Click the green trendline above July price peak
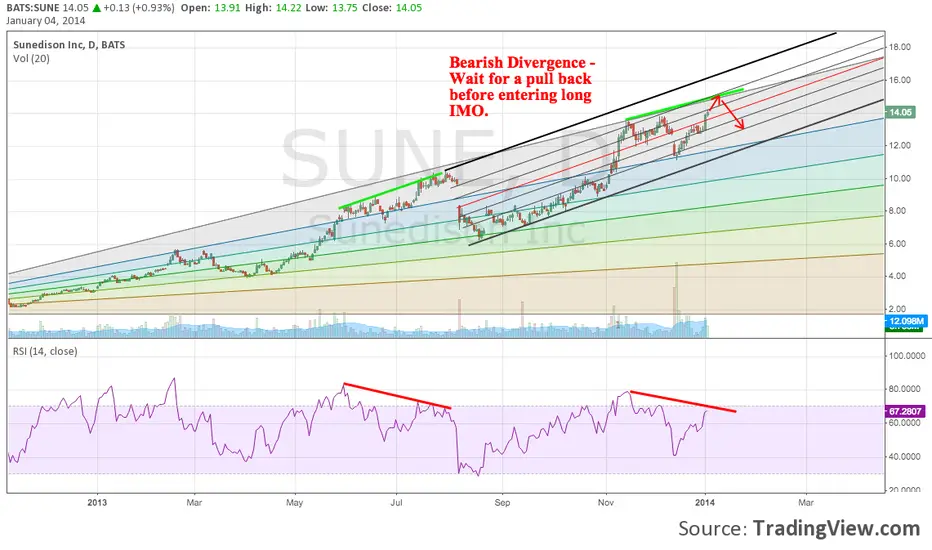932x550 pixels. click(x=390, y=192)
